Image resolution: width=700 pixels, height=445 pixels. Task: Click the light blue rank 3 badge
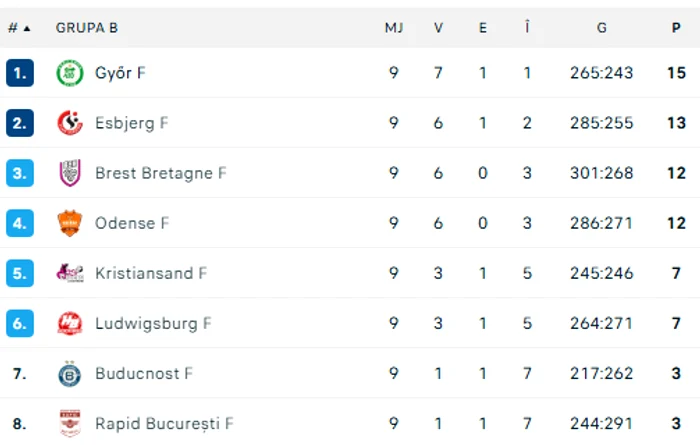pos(20,173)
